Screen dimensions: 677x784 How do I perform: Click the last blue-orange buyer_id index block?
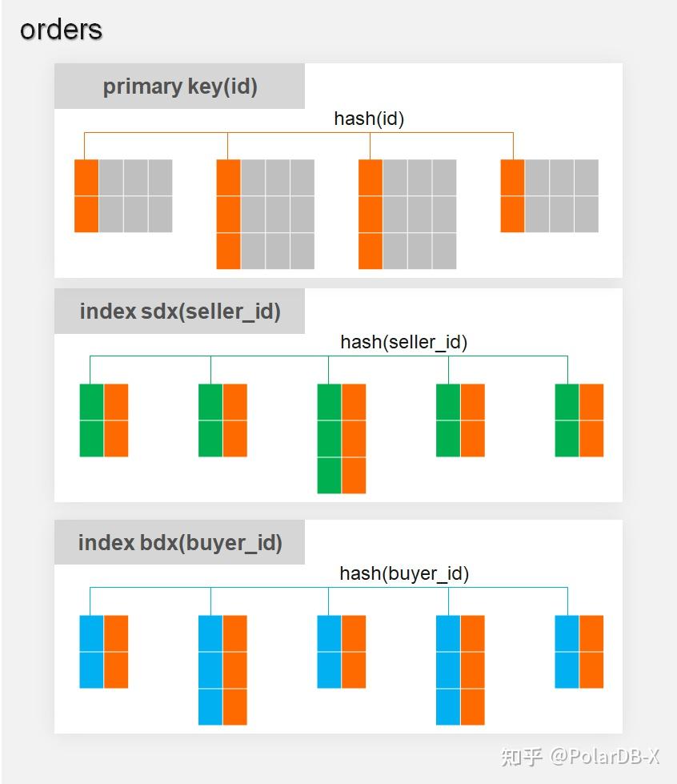[579, 651]
